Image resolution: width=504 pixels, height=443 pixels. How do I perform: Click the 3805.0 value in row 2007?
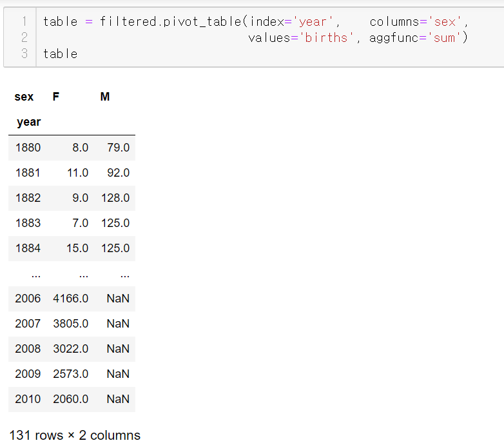click(71, 324)
